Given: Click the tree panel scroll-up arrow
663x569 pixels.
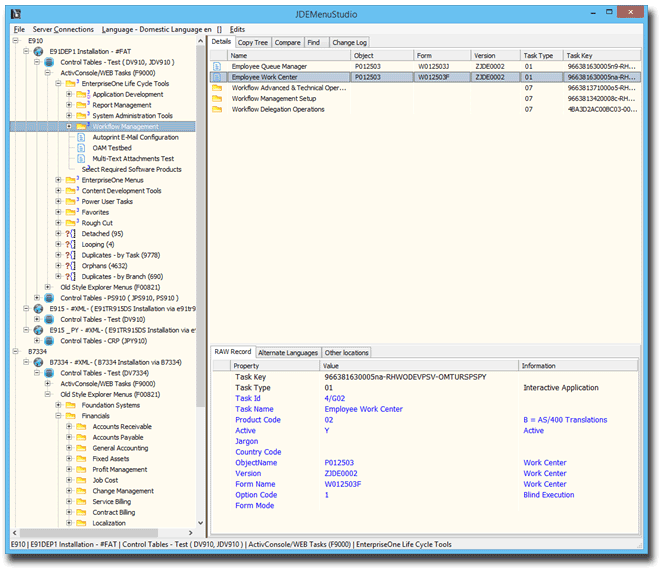Looking at the screenshot, I should pos(200,41).
